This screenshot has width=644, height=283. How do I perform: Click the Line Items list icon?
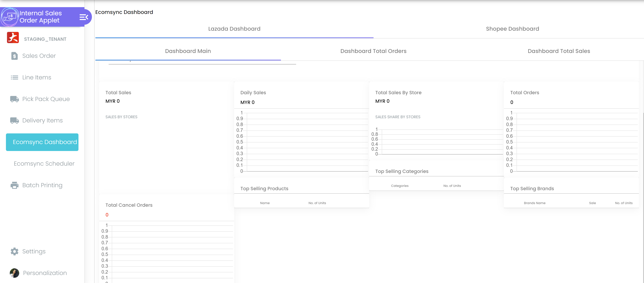(14, 77)
